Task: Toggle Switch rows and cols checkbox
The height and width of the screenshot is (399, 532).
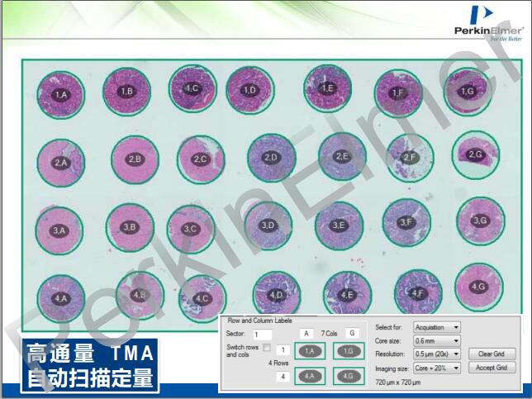Action: coord(266,348)
